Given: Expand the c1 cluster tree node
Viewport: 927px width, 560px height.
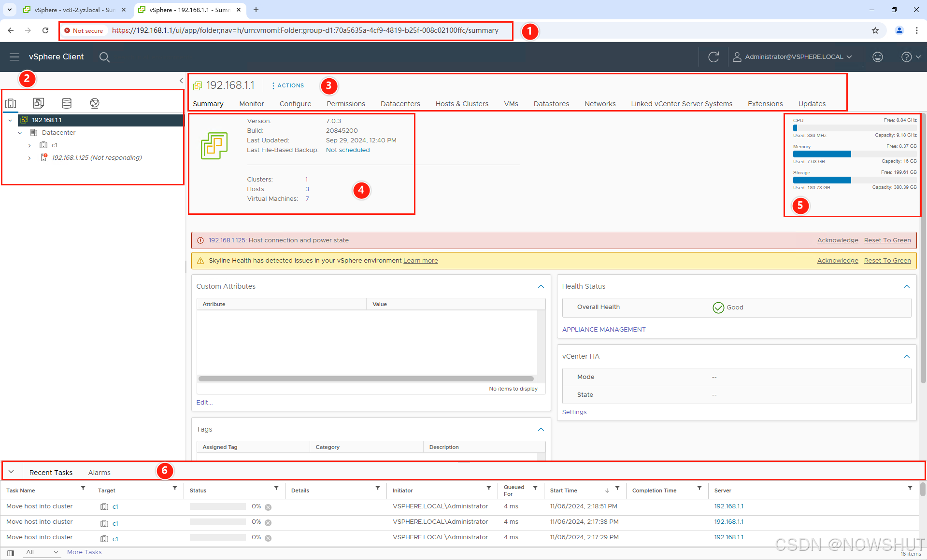Looking at the screenshot, I should tap(29, 145).
